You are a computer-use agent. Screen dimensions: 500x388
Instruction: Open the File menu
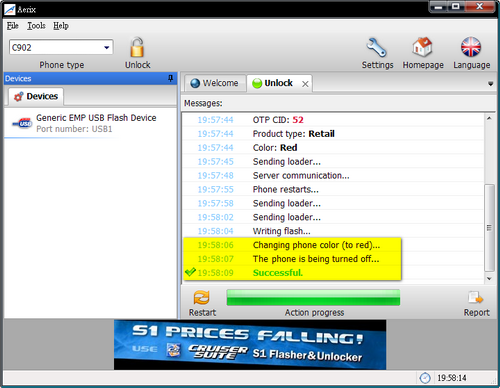coord(13,26)
